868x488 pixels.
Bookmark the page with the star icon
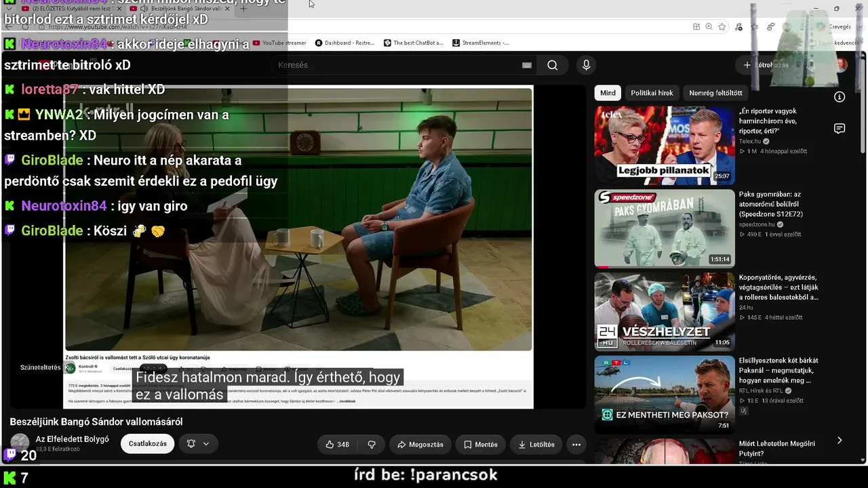[x=722, y=26]
